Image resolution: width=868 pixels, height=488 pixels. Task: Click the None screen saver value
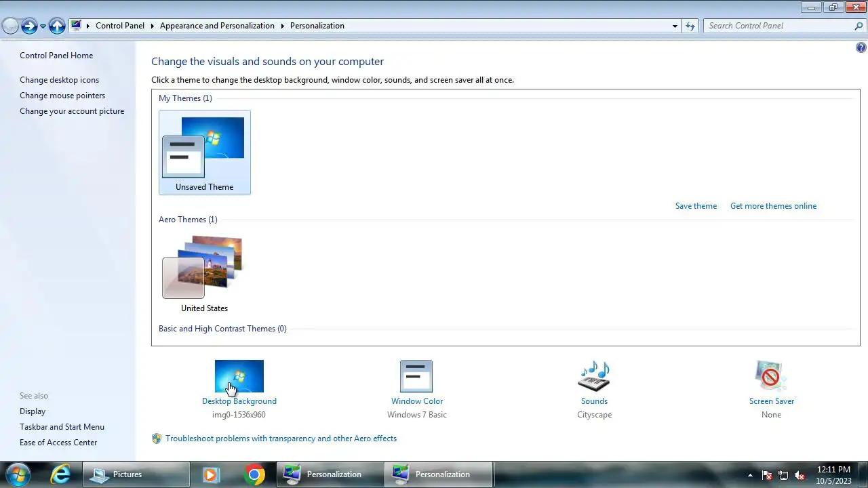771,415
